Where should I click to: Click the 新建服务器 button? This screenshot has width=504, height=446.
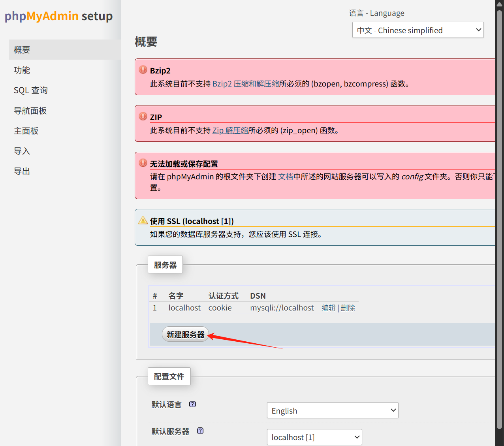tap(185, 334)
